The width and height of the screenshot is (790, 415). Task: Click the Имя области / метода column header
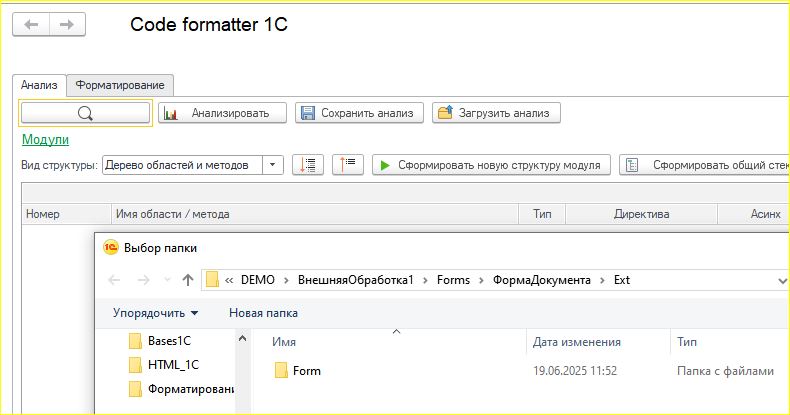click(315, 214)
